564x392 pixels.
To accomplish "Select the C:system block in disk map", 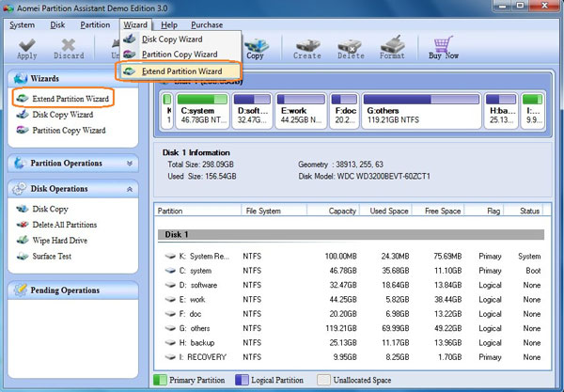I will [x=202, y=110].
